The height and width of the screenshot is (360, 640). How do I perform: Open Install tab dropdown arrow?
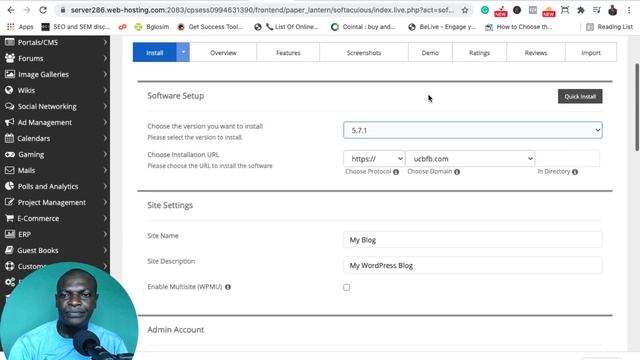(x=183, y=52)
